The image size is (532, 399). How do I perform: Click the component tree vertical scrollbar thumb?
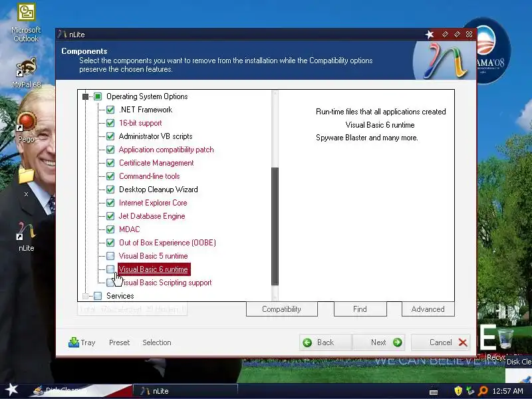tap(275, 226)
